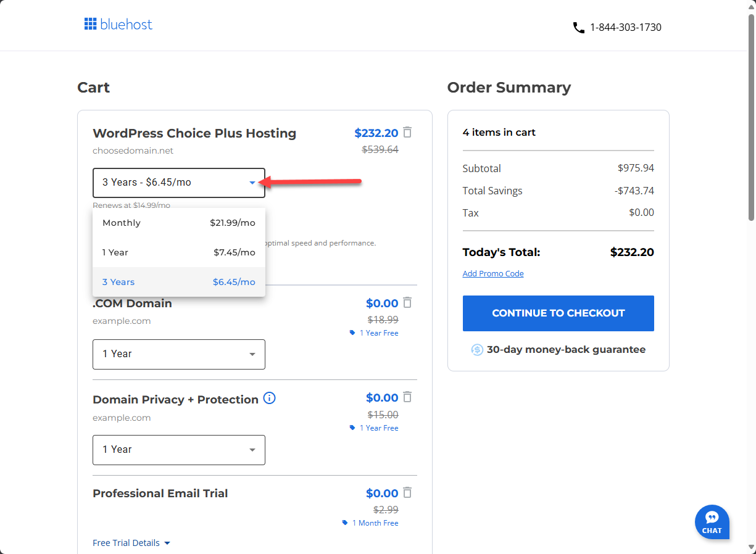Screen dimensions: 756x554
Task: Select the highlighted 3 Years option
Action: click(x=178, y=281)
